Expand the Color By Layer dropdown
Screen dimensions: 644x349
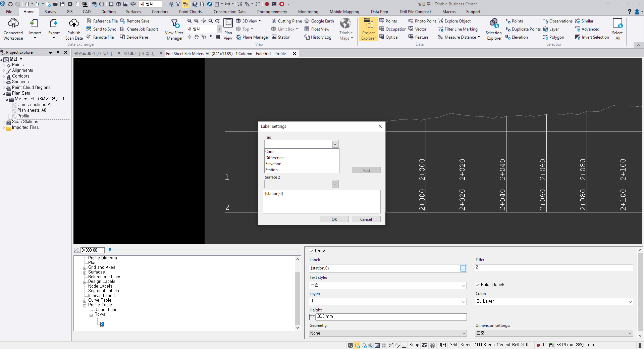tap(630, 302)
